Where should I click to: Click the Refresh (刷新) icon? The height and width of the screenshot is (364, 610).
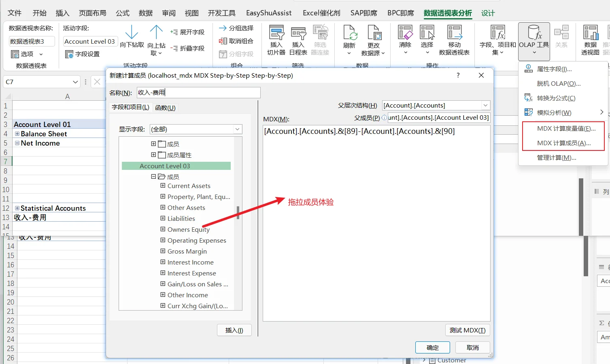tap(349, 32)
